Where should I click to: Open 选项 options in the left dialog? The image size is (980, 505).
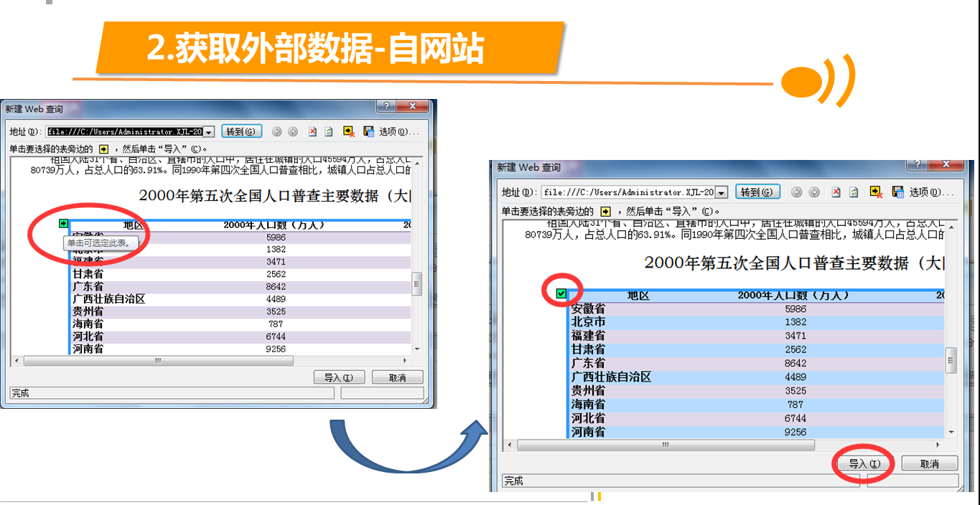[398, 131]
